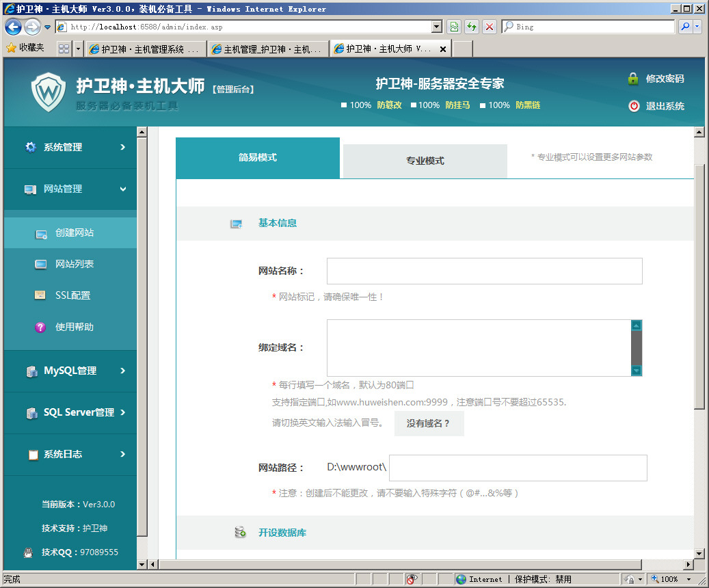This screenshot has height=588, width=709.
Task: Click the 修改密码 link
Action: pos(665,79)
